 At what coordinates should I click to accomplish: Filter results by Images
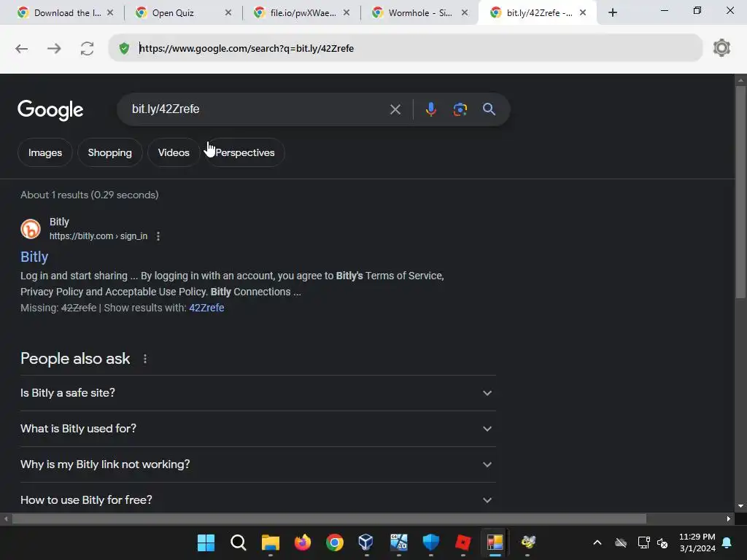[44, 152]
